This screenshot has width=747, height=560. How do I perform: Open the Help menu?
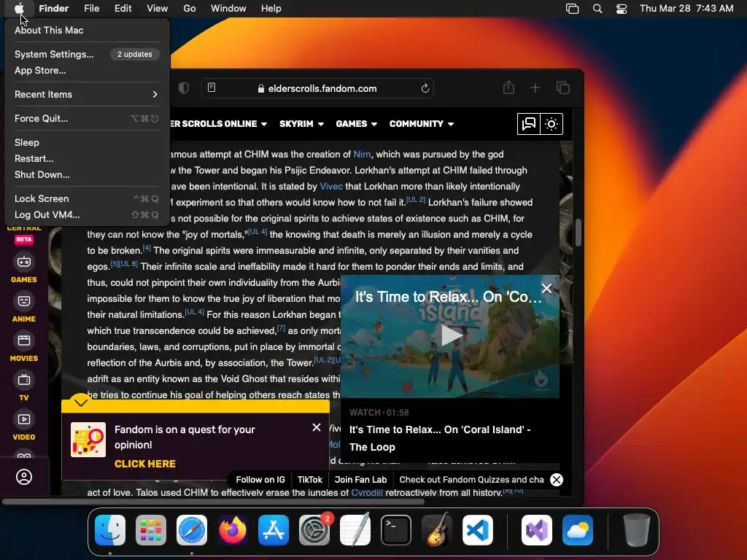(x=271, y=8)
